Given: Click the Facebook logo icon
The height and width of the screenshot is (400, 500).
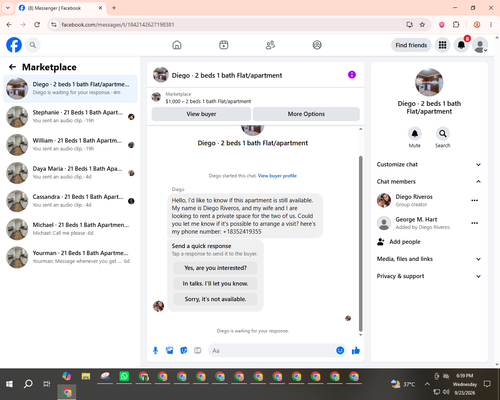Looking at the screenshot, I should (14, 45).
